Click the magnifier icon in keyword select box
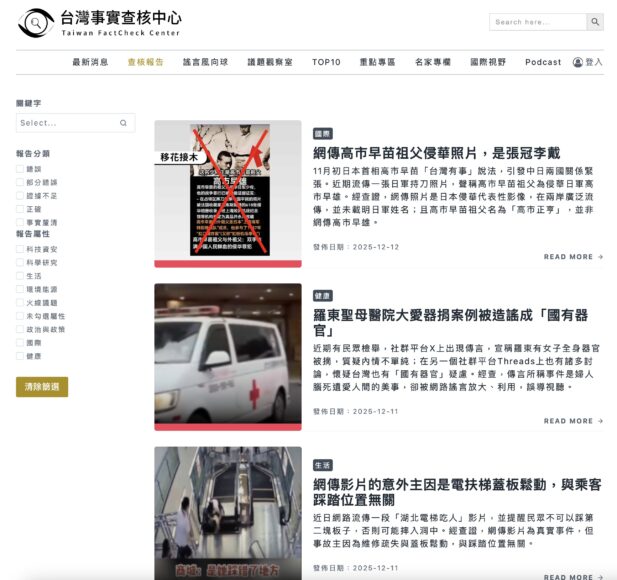The image size is (617, 580). click(123, 123)
